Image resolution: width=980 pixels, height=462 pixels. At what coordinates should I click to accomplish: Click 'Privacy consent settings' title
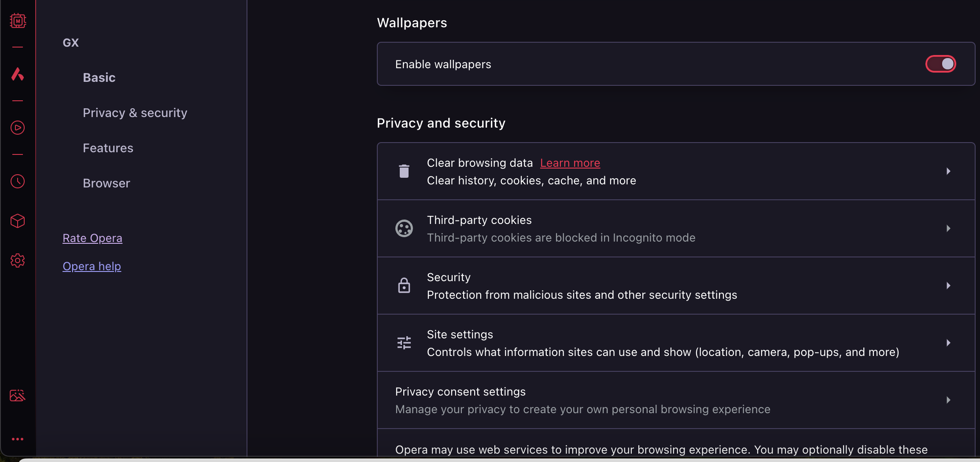coord(461,392)
